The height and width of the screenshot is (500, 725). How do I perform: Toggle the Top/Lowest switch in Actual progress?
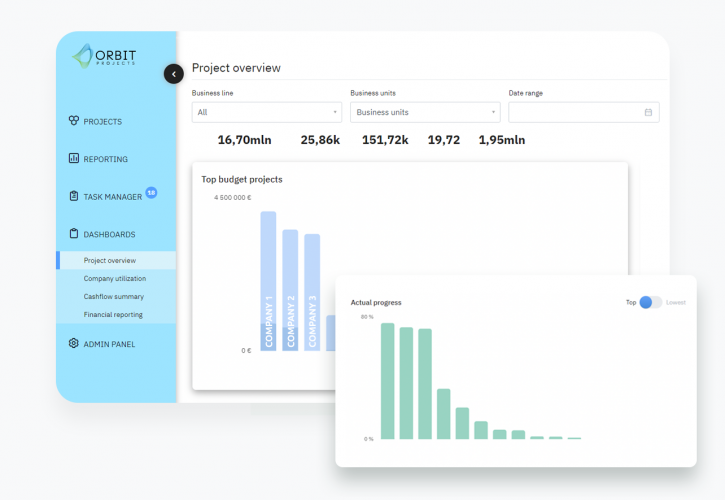click(x=651, y=302)
